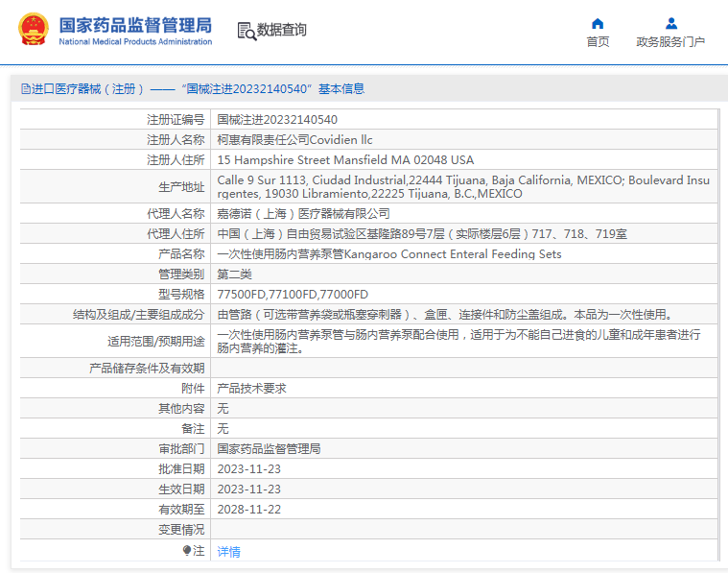Select model spec 77500FD,77100FD,77000FD

coord(293,294)
